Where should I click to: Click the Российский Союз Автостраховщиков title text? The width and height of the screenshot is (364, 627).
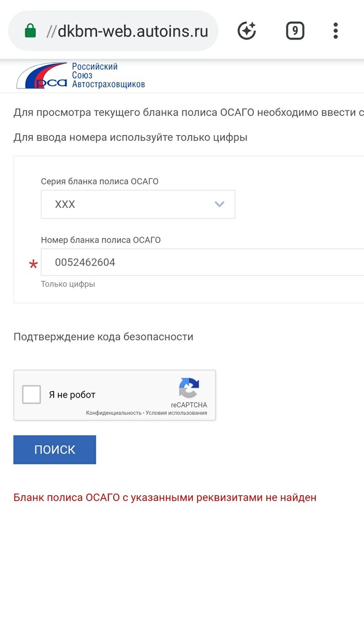(x=108, y=75)
